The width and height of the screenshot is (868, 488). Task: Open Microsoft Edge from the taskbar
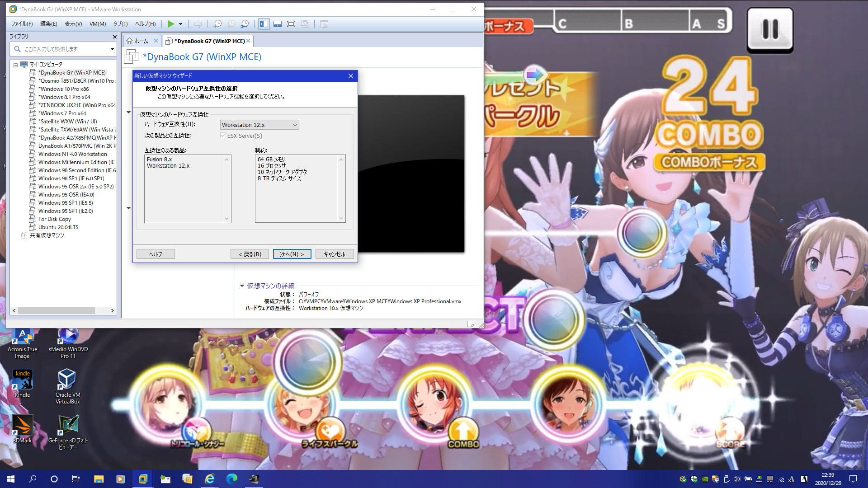click(x=231, y=479)
